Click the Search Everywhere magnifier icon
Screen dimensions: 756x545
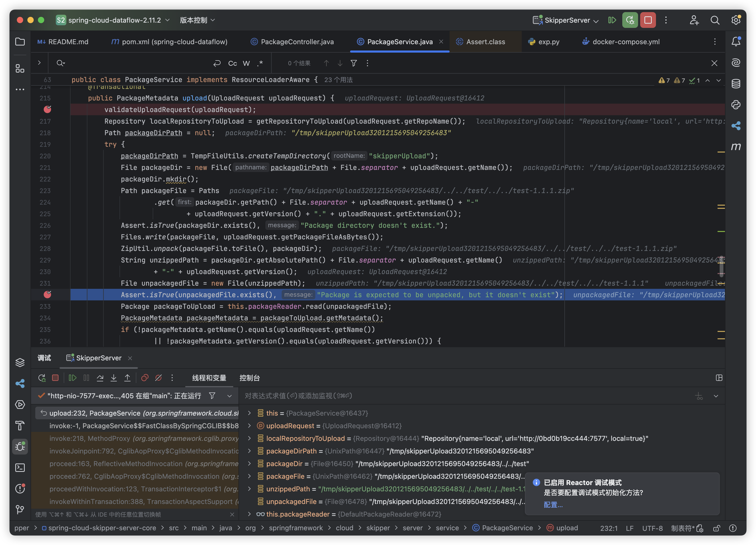715,20
